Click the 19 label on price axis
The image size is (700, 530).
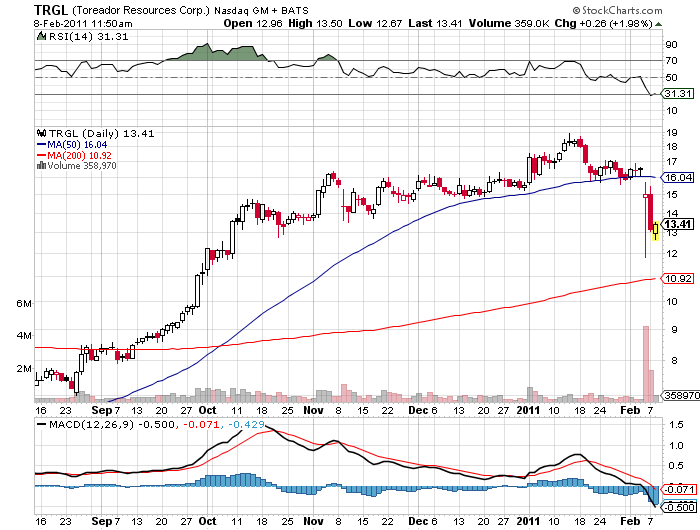click(671, 132)
